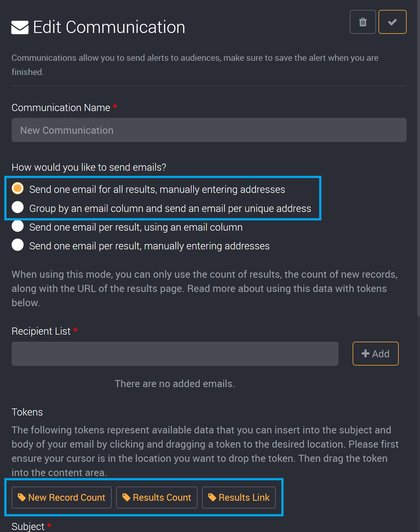The image size is (420, 532).
Task: Select 'Send one email per result, using an email column'
Action: pyautogui.click(x=17, y=226)
